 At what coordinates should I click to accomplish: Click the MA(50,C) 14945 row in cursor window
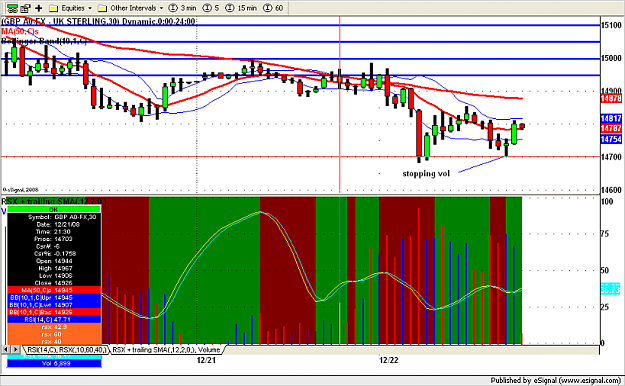[x=54, y=290]
